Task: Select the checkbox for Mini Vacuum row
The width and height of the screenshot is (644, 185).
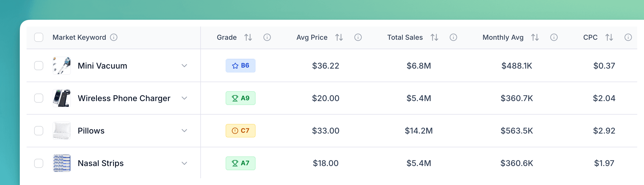Action: coord(39,65)
